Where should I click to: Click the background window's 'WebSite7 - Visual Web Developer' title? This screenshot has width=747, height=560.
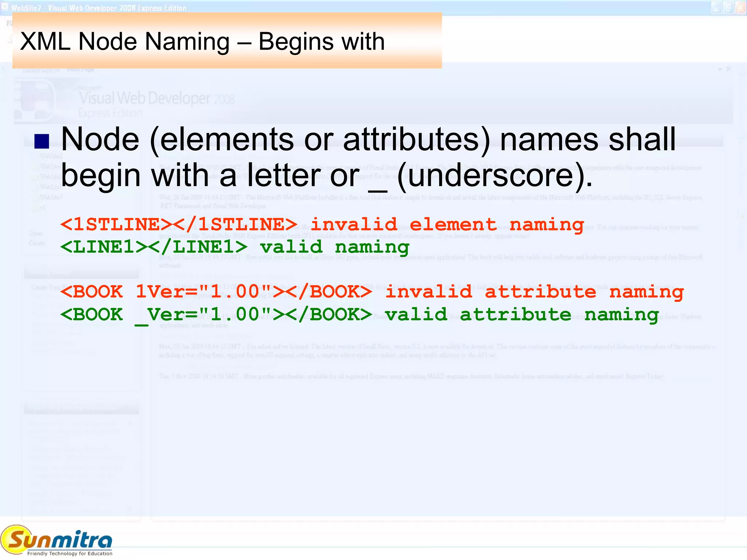point(98,8)
